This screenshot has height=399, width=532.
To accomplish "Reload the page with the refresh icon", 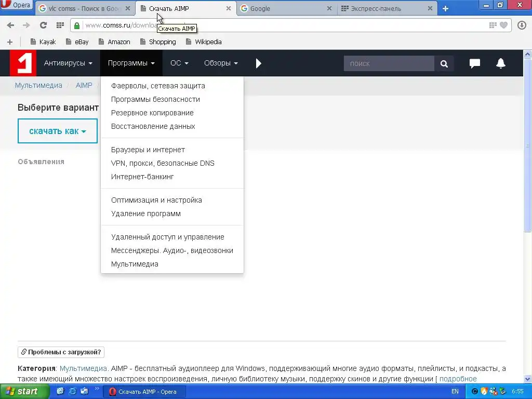I will tap(43, 25).
